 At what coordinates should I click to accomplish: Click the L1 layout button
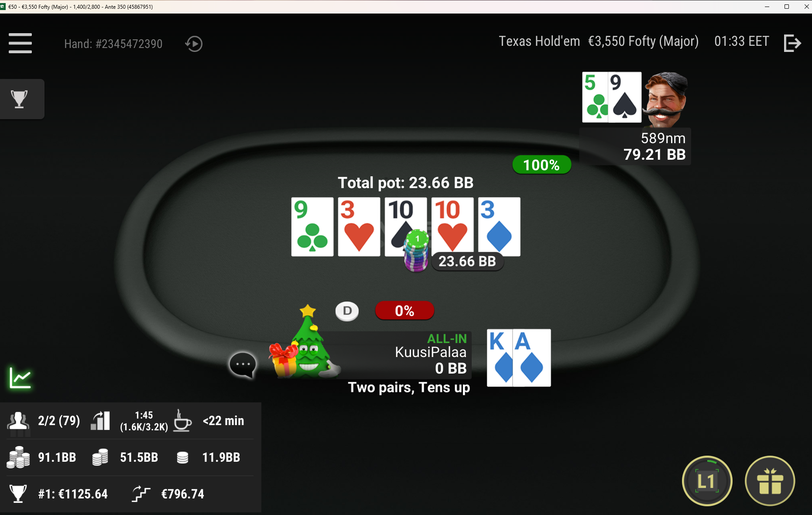tap(707, 481)
